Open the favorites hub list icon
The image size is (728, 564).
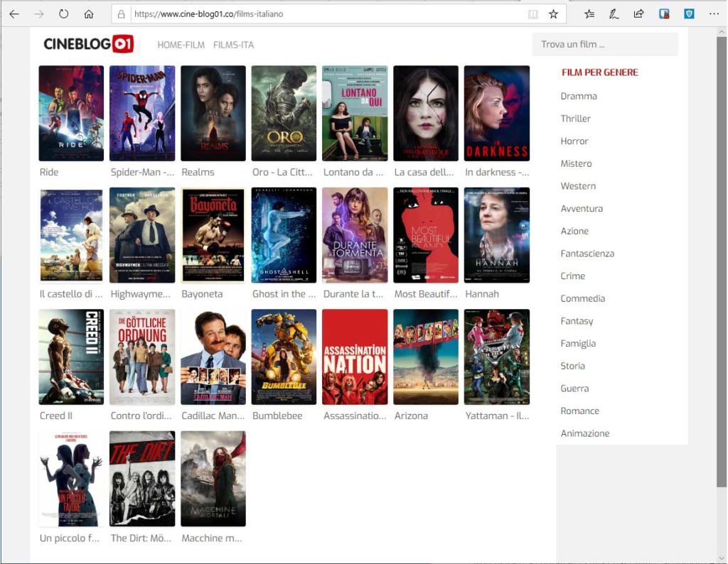(589, 13)
